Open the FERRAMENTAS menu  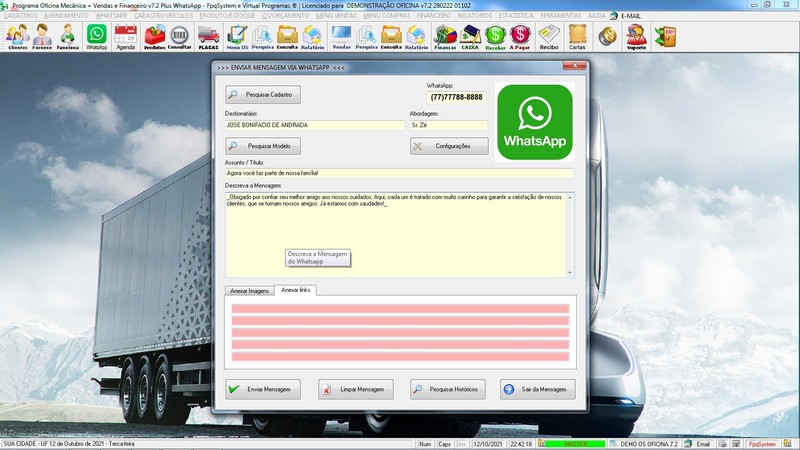[560, 16]
